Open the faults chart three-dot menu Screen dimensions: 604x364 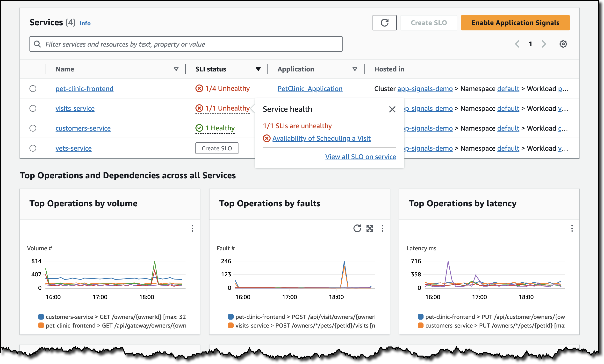[x=382, y=228]
